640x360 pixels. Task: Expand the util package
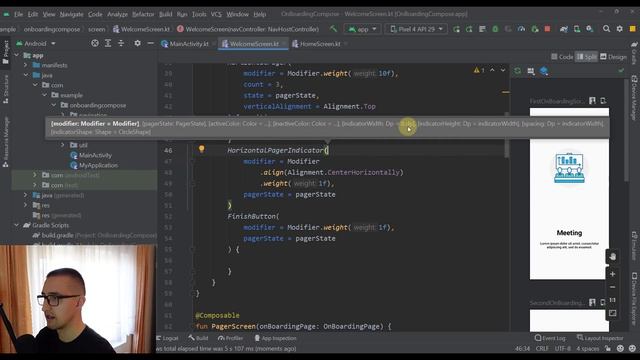[x=63, y=144]
